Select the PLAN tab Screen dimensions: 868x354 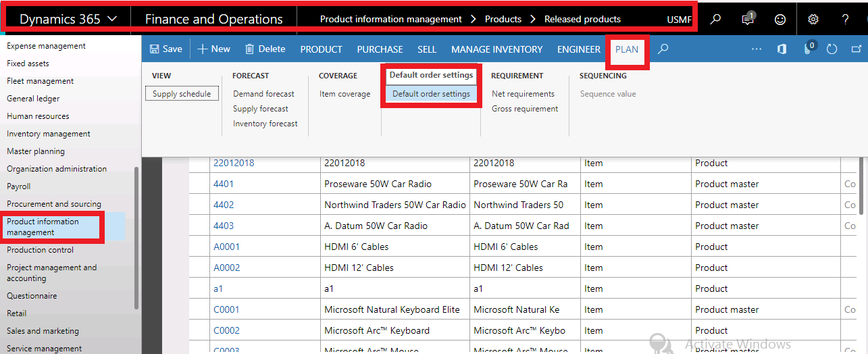click(627, 49)
